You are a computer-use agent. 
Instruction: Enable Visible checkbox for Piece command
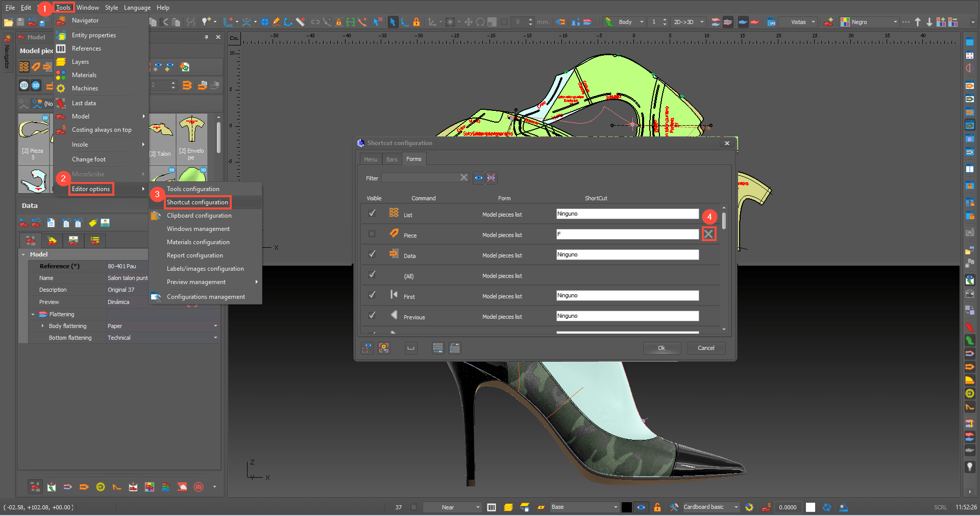point(372,234)
